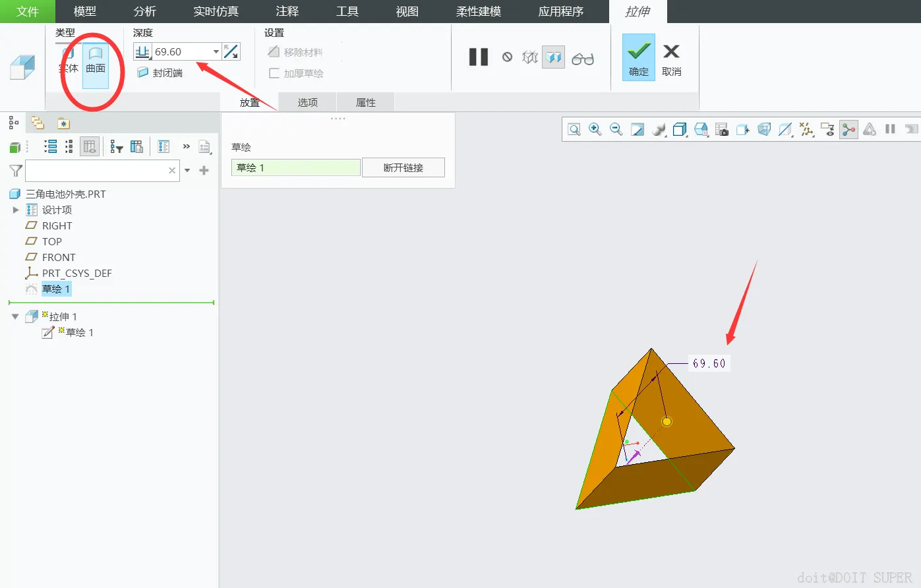Viewport: 921px width, 588px height.
Task: Click the glasses verify preview icon
Action: coord(583,59)
